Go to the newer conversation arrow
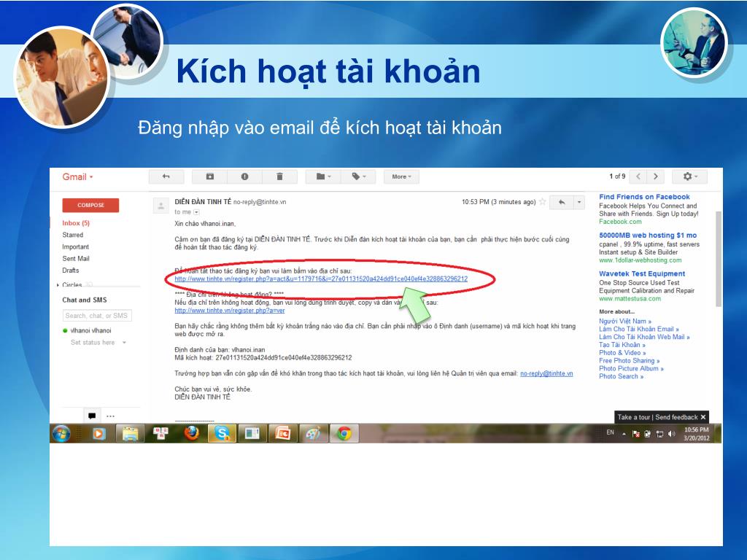747x560 pixels. (638, 176)
